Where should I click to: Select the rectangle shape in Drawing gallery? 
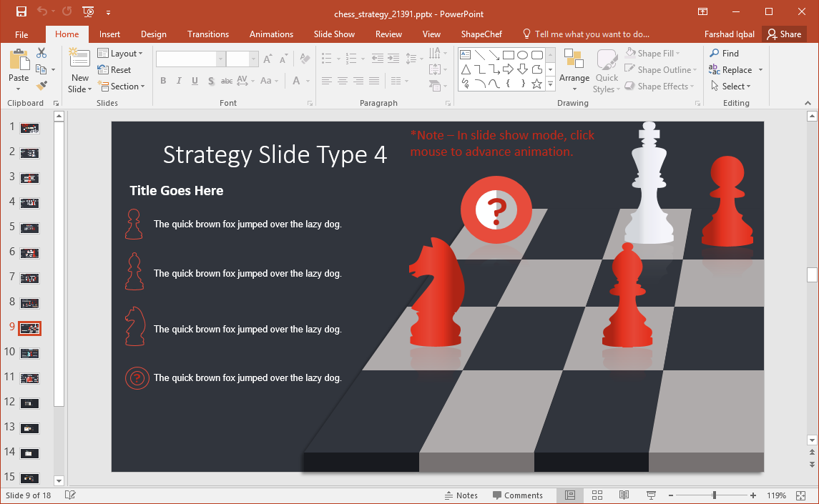[x=509, y=54]
